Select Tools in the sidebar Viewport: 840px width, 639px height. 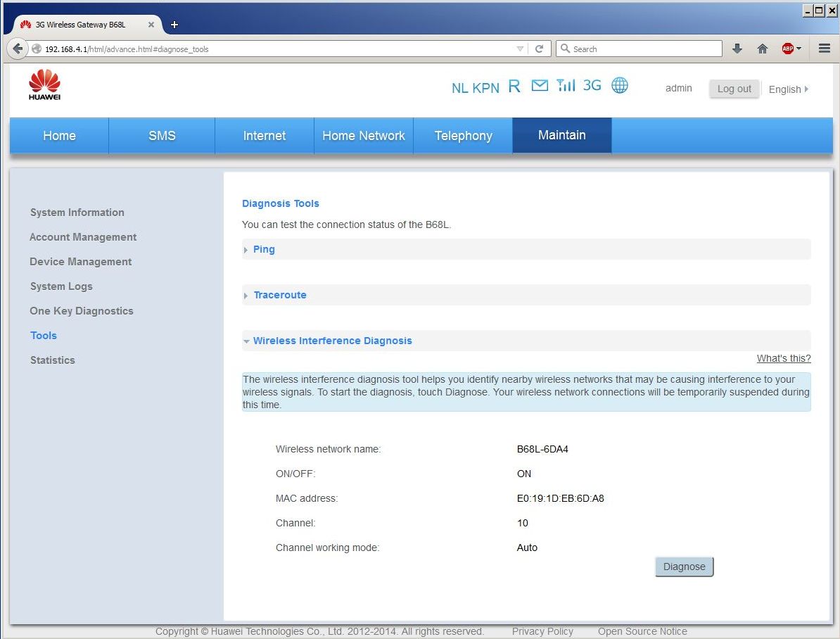[44, 336]
